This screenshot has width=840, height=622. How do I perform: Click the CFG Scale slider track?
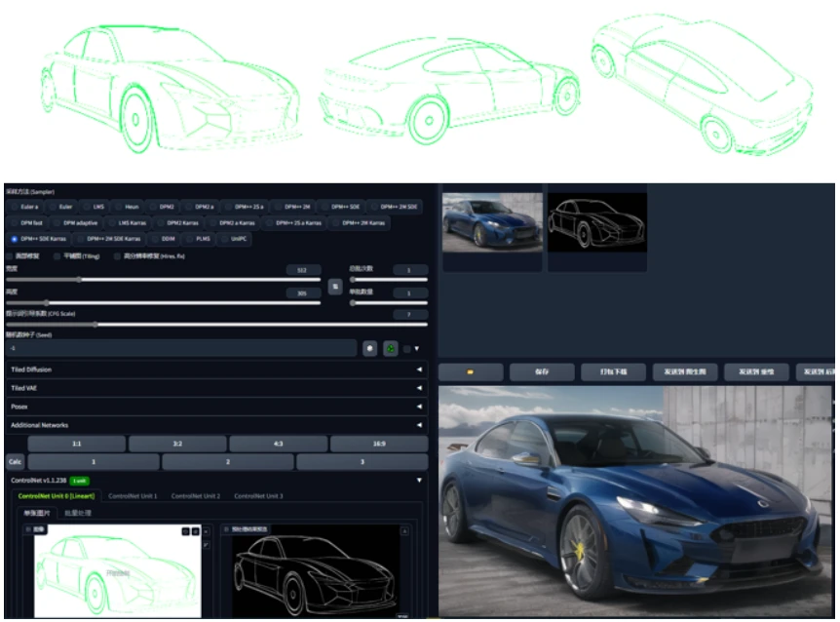click(216, 325)
